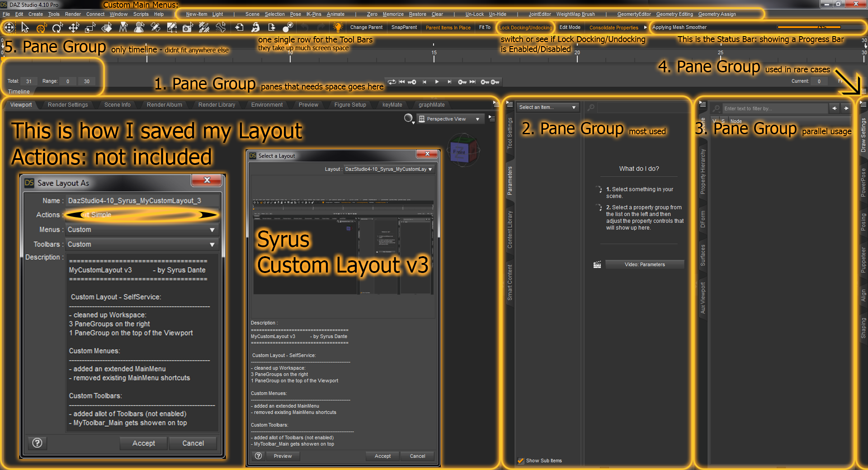
Task: Click into Scene filter text field
Action: (775, 108)
